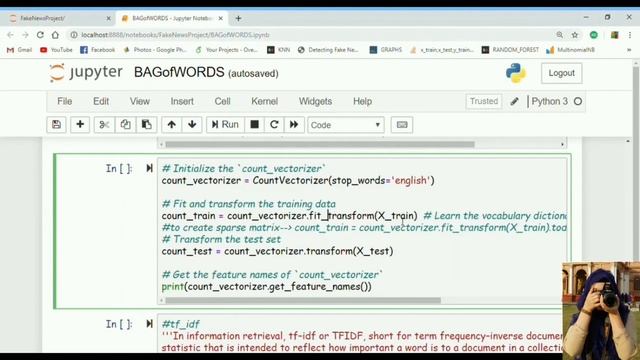640x360 pixels.
Task: Move selected cell down arrow
Action: pos(192,124)
